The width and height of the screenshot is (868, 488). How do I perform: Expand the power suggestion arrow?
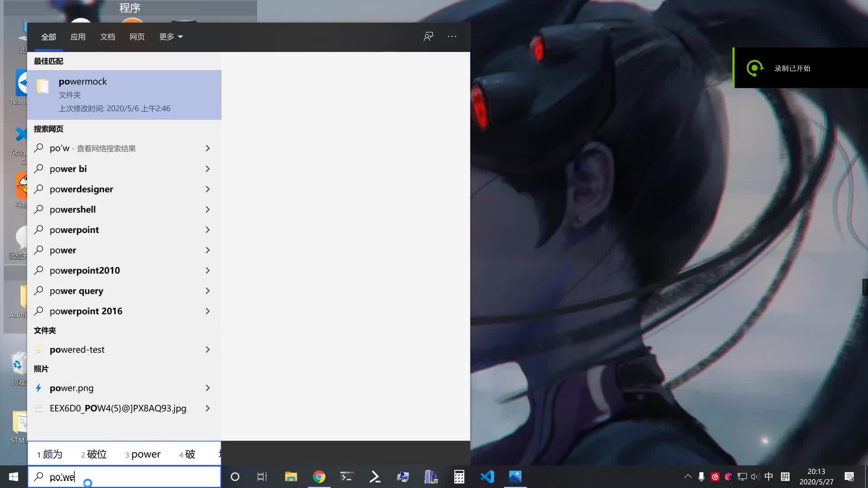pos(208,250)
